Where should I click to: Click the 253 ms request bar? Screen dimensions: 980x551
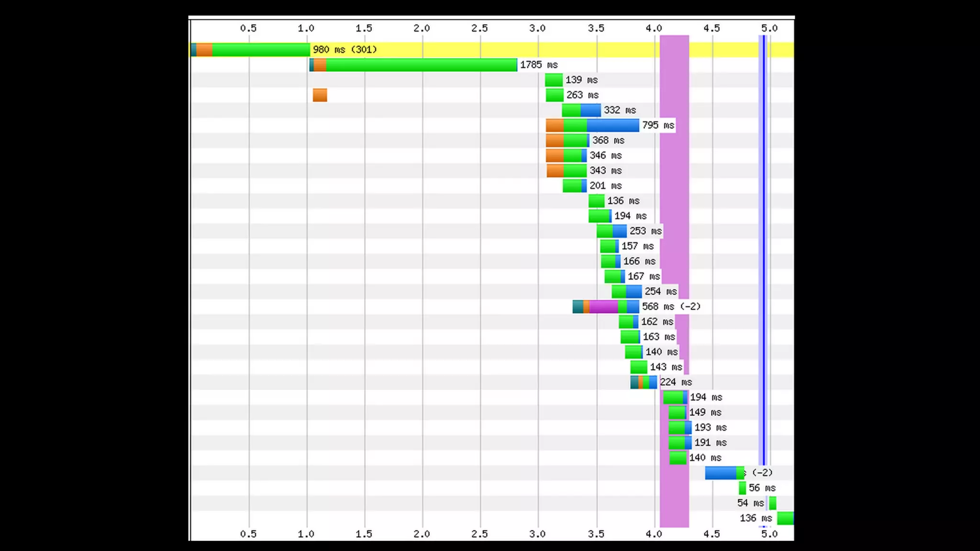click(612, 231)
